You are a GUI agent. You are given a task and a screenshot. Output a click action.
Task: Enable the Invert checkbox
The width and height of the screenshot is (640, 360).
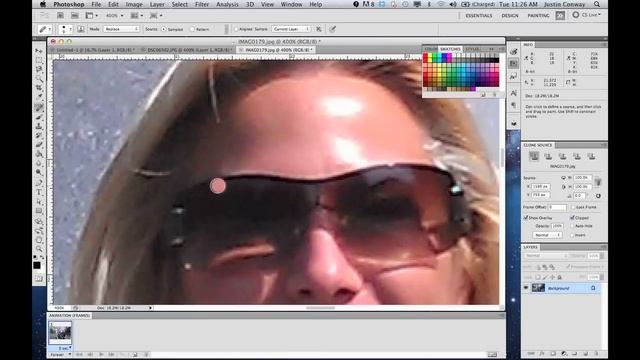(x=572, y=235)
